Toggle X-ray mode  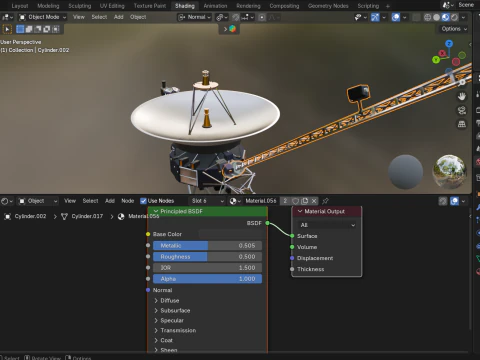[x=416, y=17]
